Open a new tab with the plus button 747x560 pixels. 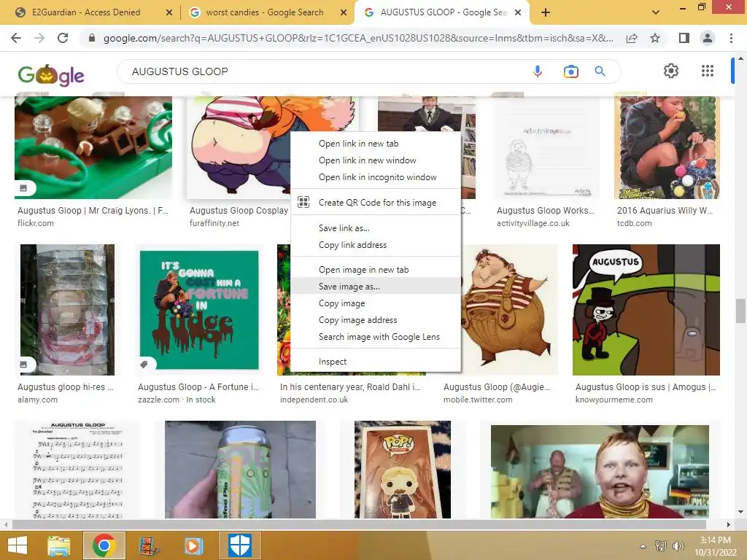546,12
